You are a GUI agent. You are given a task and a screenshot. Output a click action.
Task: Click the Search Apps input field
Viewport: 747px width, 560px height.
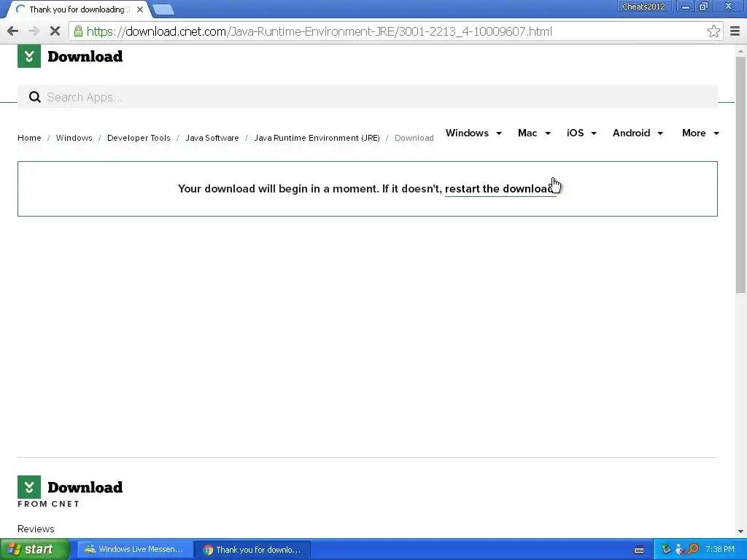pyautogui.click(x=368, y=97)
